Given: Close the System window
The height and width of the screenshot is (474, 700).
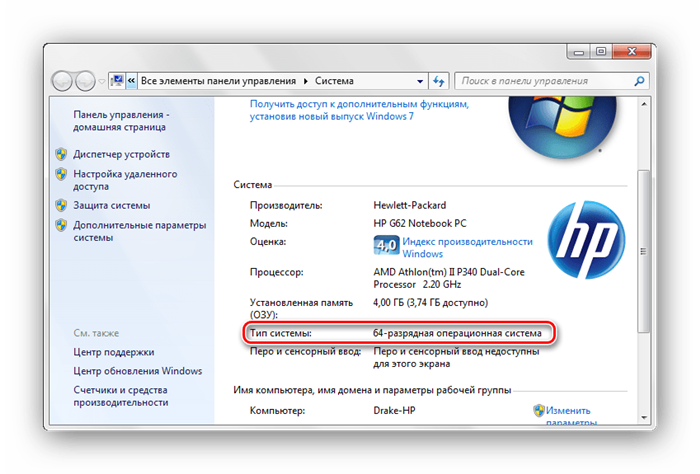Looking at the screenshot, I should pyautogui.click(x=632, y=52).
